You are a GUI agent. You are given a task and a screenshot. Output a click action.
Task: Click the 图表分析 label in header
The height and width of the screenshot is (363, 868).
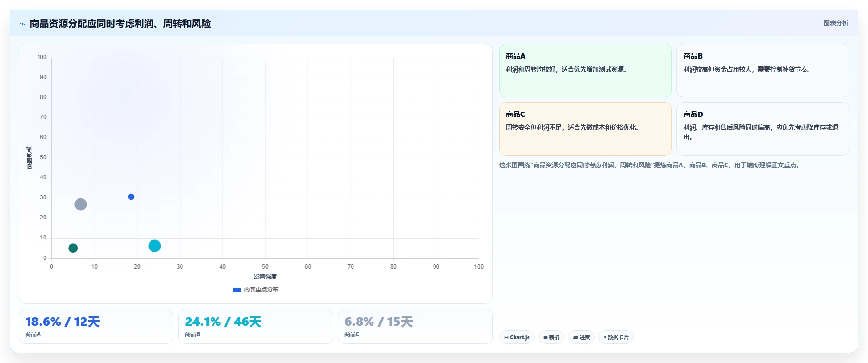(836, 23)
